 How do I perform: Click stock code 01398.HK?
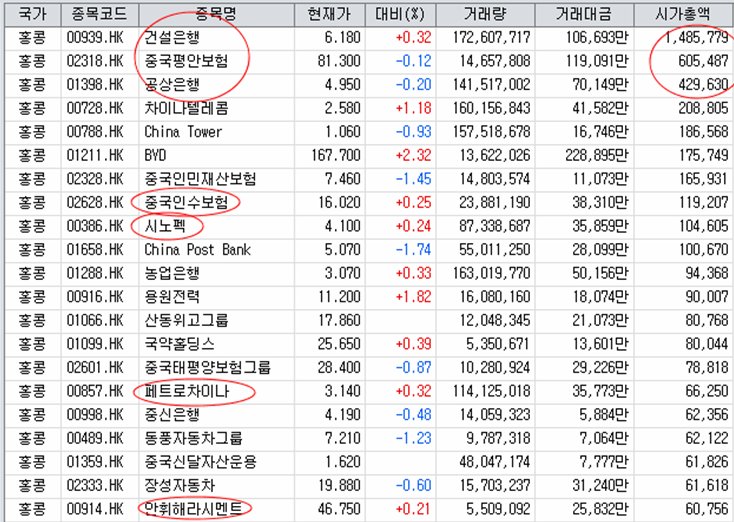pos(95,85)
